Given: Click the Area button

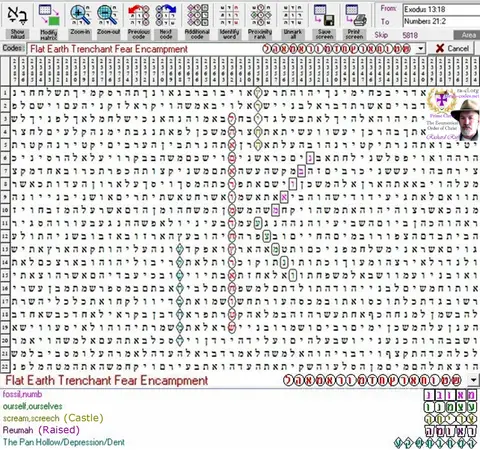Looking at the screenshot, I should (x=467, y=35).
